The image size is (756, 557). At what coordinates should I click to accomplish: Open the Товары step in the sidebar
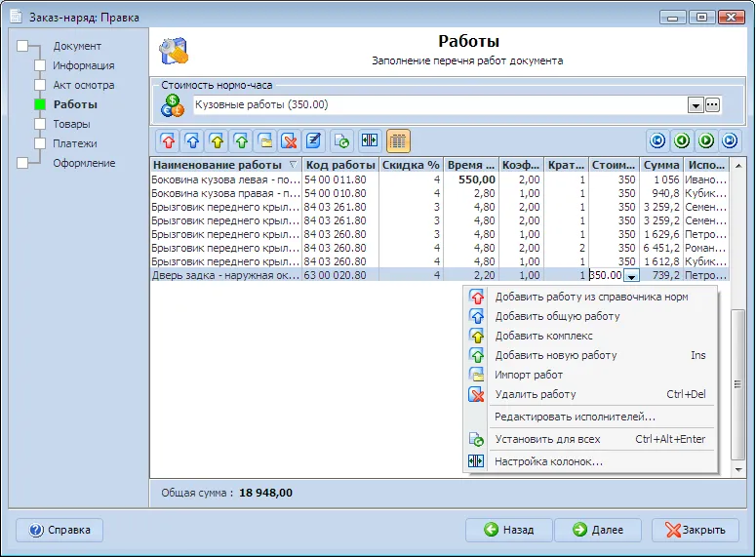[x=71, y=124]
